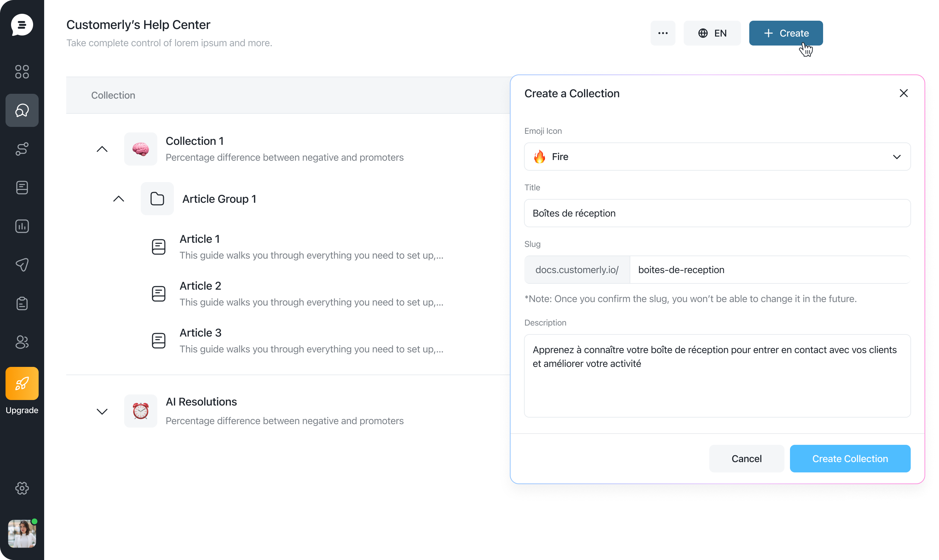Viewport: 939px width, 560px height.
Task: Open Article 2 title
Action: tap(200, 286)
